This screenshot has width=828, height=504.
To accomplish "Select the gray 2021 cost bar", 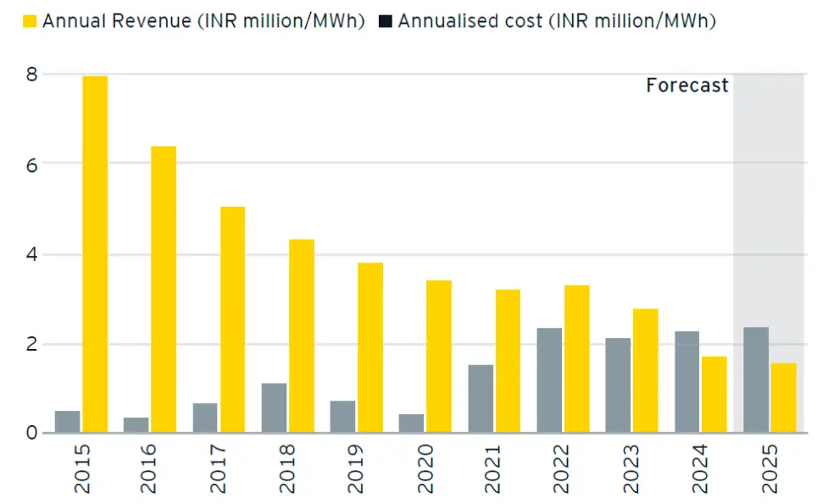I will [x=481, y=399].
